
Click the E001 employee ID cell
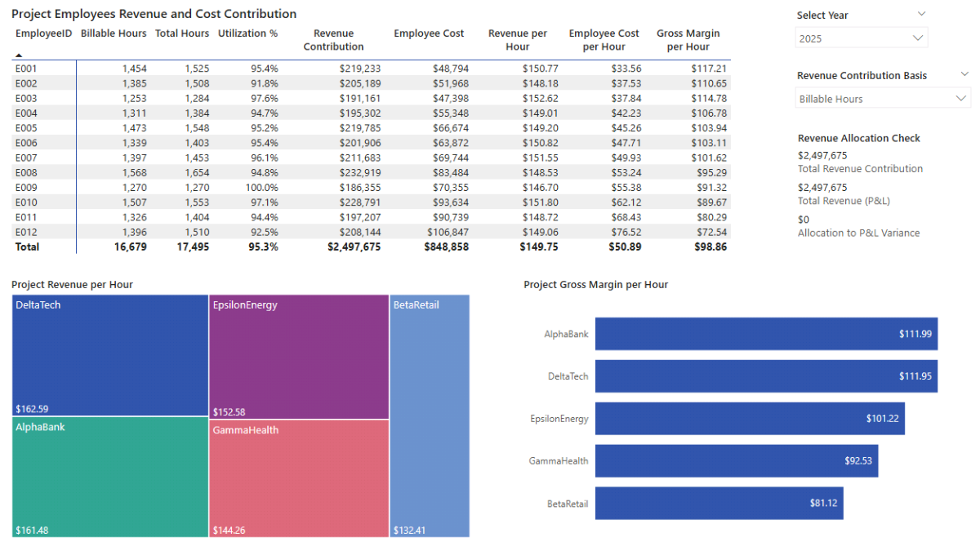point(27,69)
